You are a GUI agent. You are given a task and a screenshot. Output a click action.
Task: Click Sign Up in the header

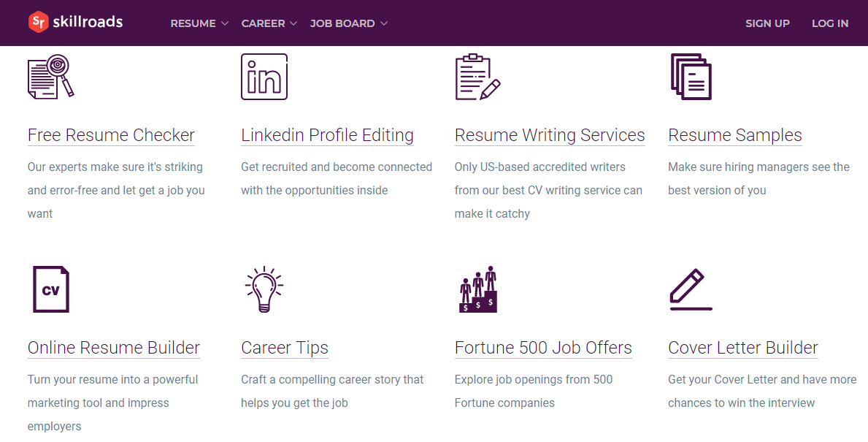coord(767,23)
